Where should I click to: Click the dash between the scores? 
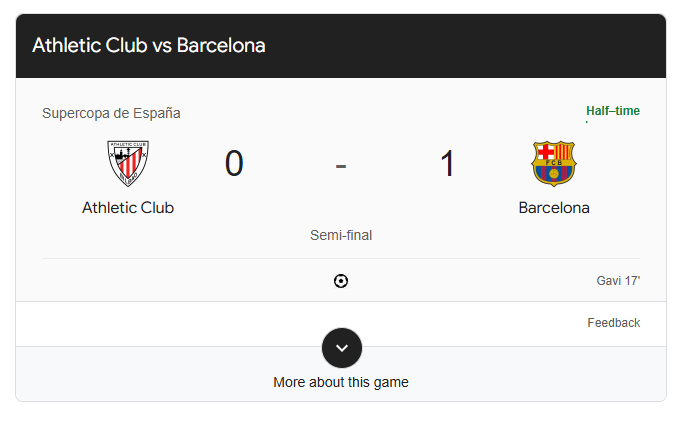tap(341, 166)
